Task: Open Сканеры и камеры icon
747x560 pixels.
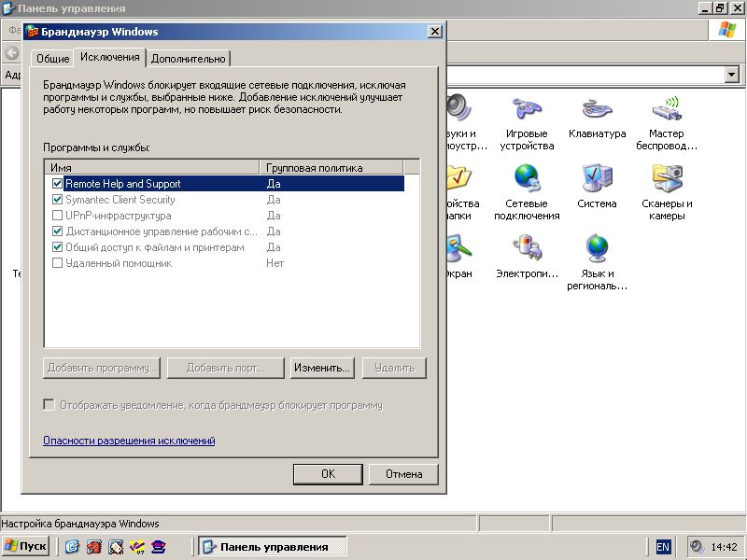Action: [x=667, y=178]
